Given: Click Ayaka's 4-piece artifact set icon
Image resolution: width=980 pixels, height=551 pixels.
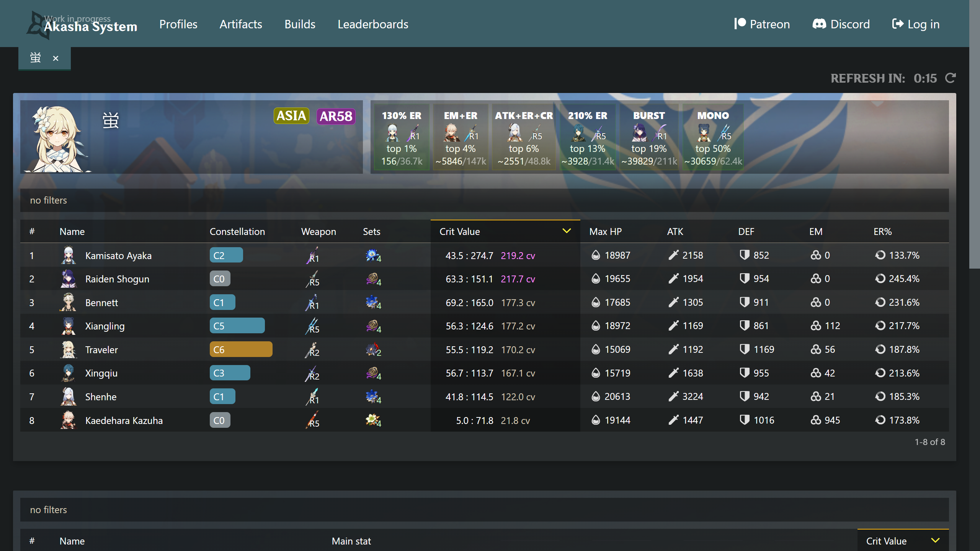Looking at the screenshot, I should tap(373, 255).
